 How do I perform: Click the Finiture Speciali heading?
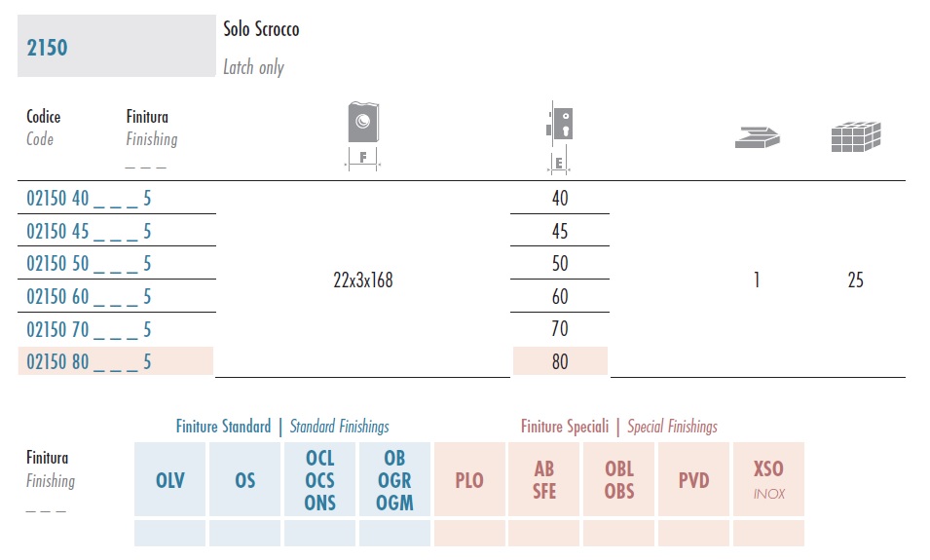[565, 427]
